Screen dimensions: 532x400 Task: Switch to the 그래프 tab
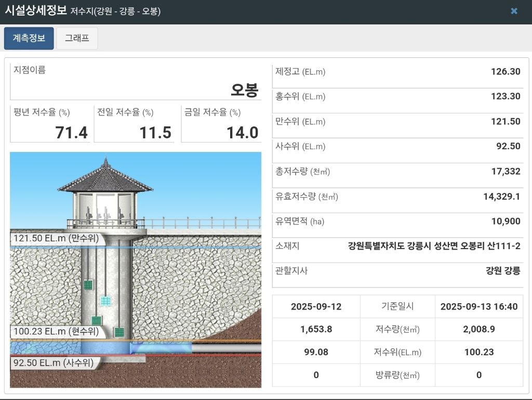77,38
